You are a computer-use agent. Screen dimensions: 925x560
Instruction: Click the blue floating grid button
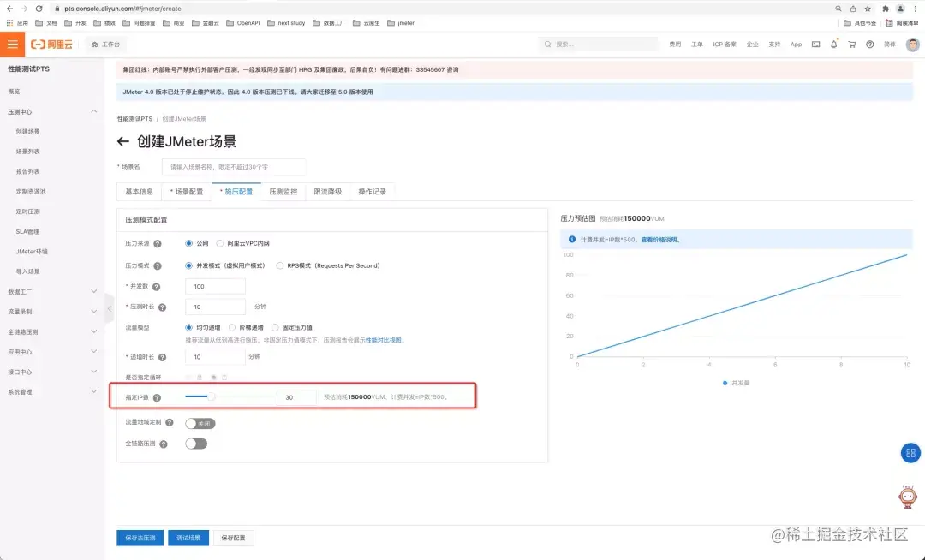point(910,453)
